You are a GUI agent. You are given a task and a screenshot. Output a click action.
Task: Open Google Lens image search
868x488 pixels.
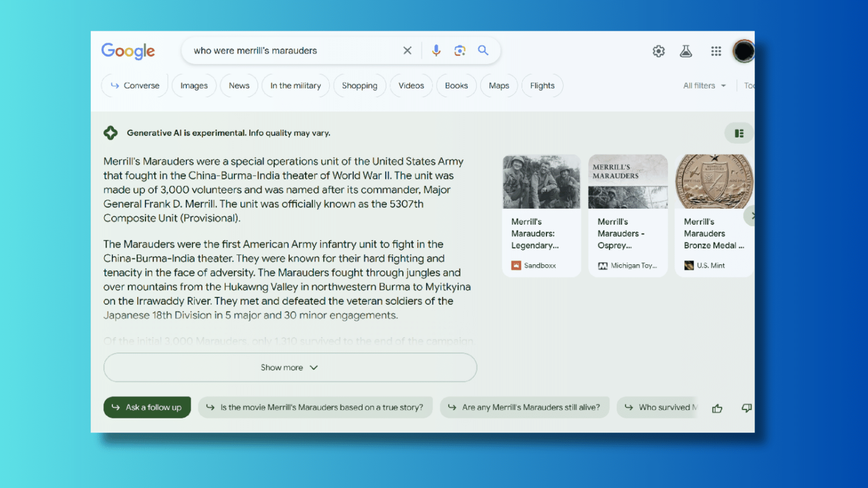click(460, 51)
